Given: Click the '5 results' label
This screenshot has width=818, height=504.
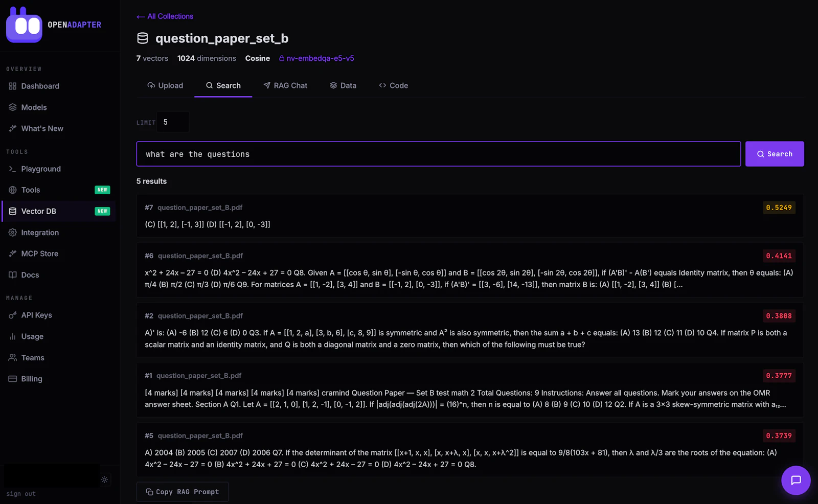Looking at the screenshot, I should point(151,181).
